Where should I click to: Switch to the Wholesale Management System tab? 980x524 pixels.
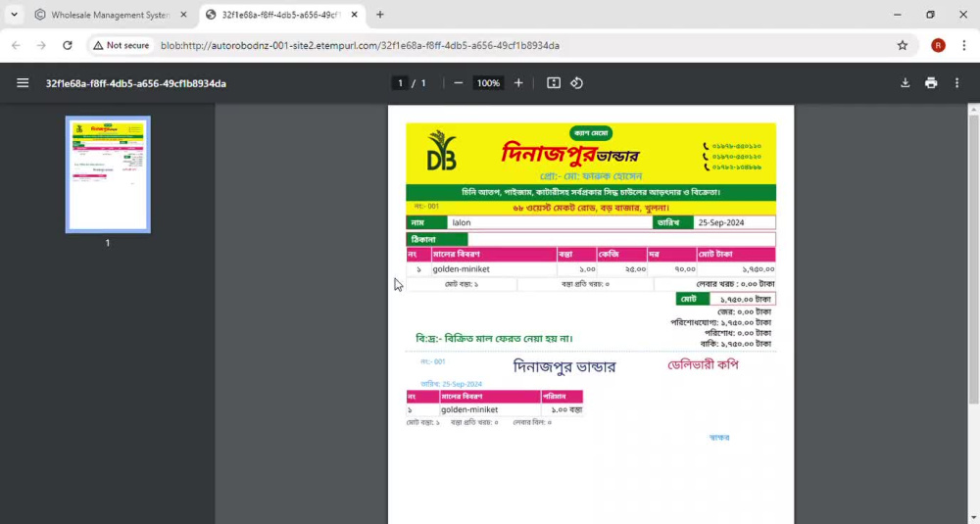(x=110, y=15)
